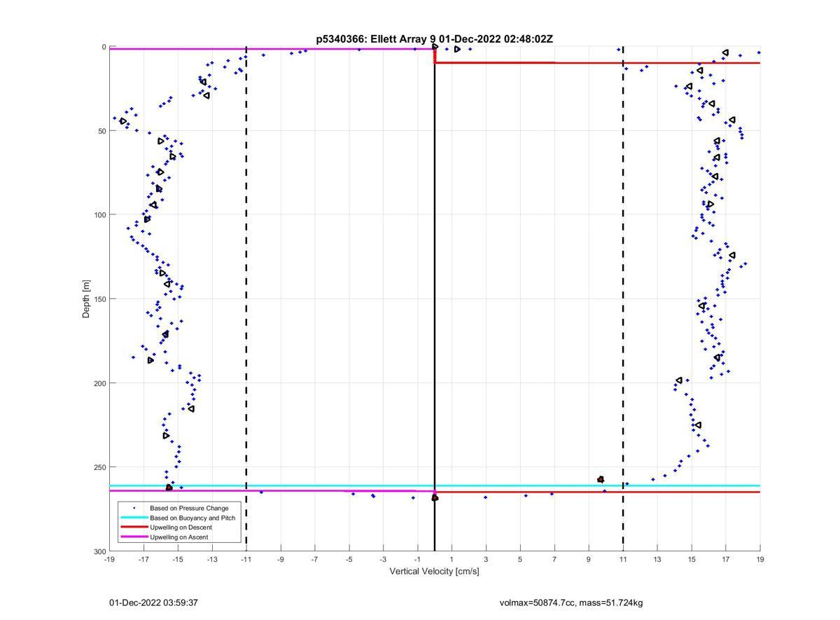Click the velocity axis tick label "-9"
Viewport: 840px width, 620px height.
[x=281, y=560]
